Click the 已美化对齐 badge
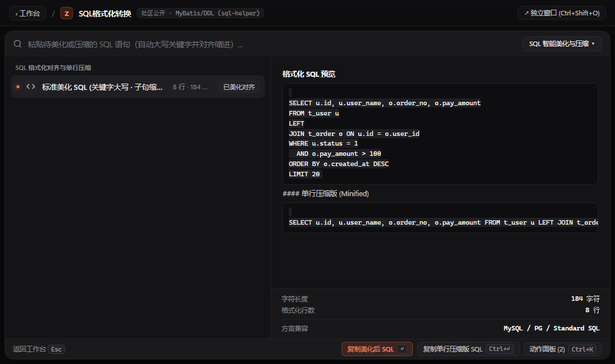 coord(239,87)
